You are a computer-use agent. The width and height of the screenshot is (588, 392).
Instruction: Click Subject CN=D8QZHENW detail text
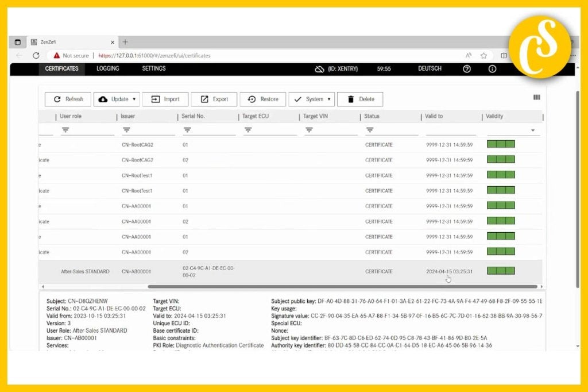click(x=77, y=301)
